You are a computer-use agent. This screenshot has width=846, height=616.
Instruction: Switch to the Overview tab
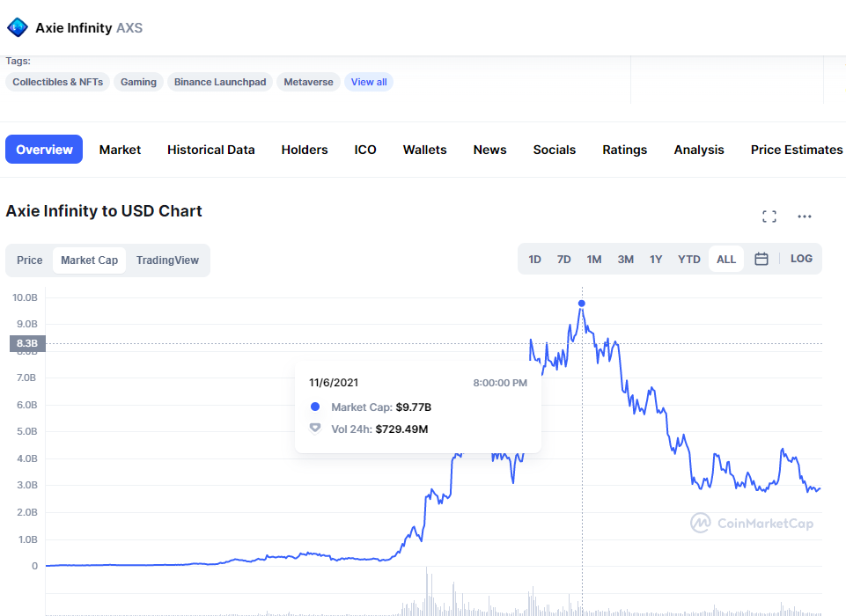pos(44,150)
